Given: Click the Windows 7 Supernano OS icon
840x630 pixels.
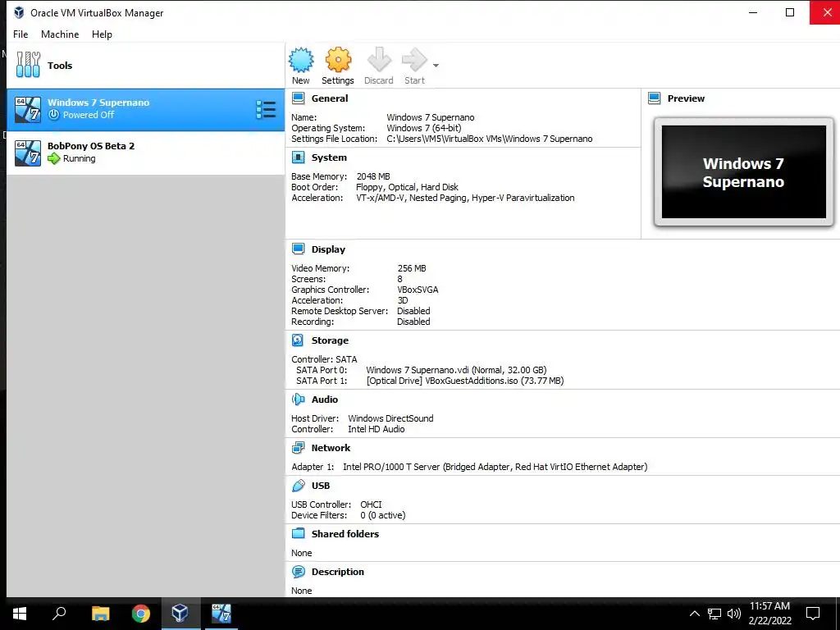Looking at the screenshot, I should (28, 110).
